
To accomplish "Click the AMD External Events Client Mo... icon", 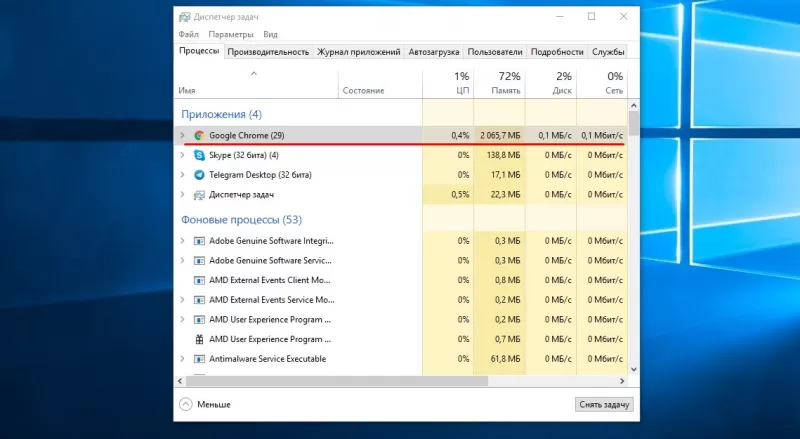I will click(199, 280).
